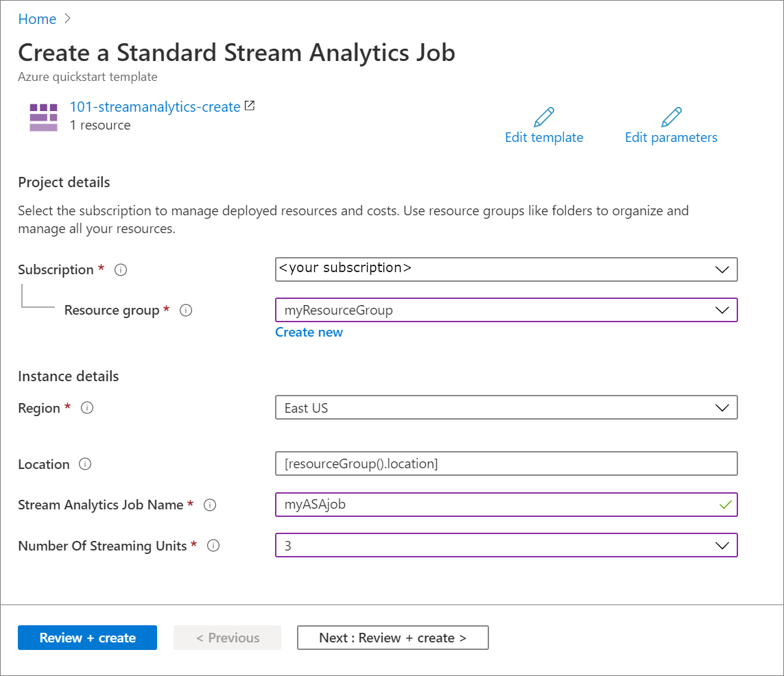Click the Next : Review + create button
Image resolution: width=784 pixels, height=676 pixels.
point(392,638)
